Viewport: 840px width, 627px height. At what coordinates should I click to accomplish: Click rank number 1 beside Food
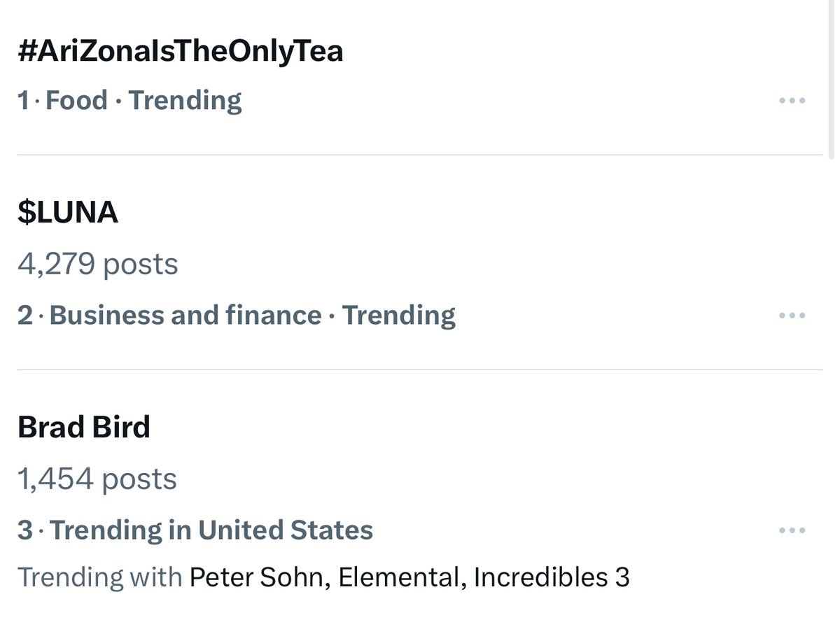(x=24, y=101)
